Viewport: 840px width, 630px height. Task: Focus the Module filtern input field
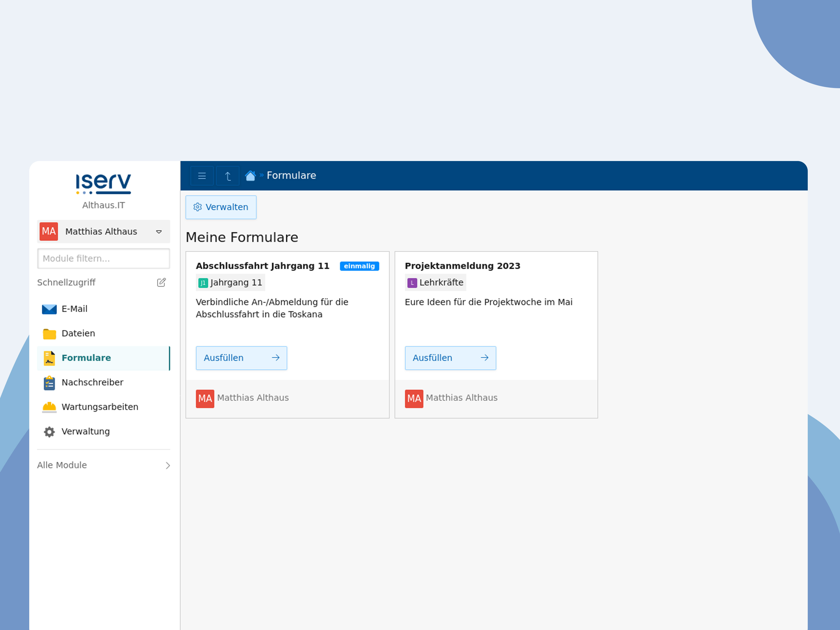103,259
